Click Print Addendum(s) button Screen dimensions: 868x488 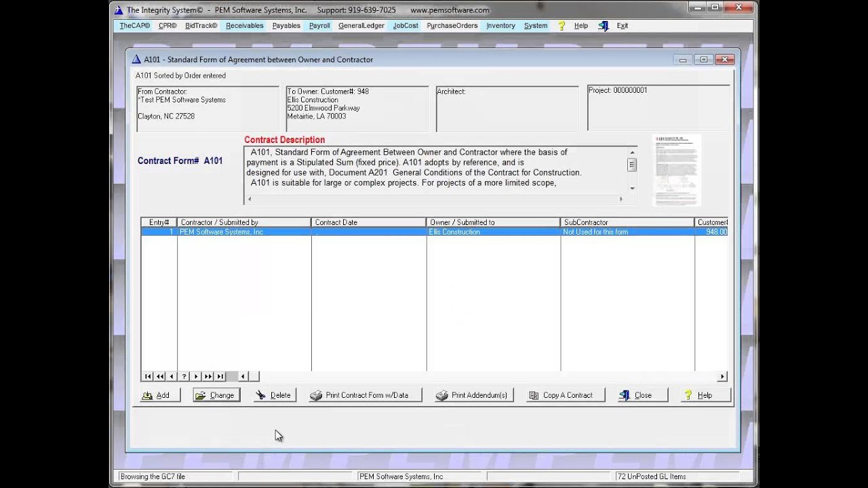[x=473, y=395]
